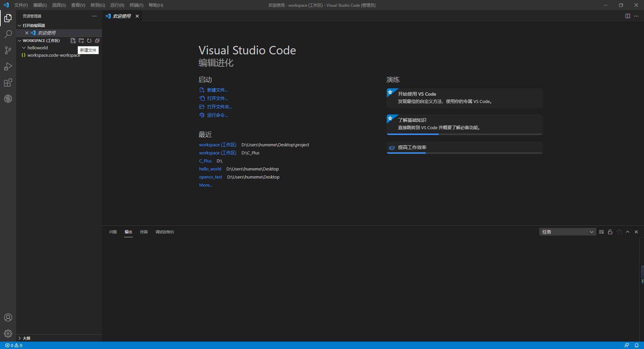Open the 编辑(E) menu
The image size is (644, 349).
click(x=40, y=5)
